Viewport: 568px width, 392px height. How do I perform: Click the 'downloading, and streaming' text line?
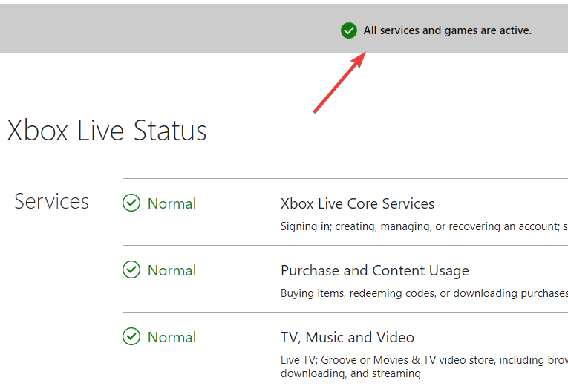click(x=350, y=373)
